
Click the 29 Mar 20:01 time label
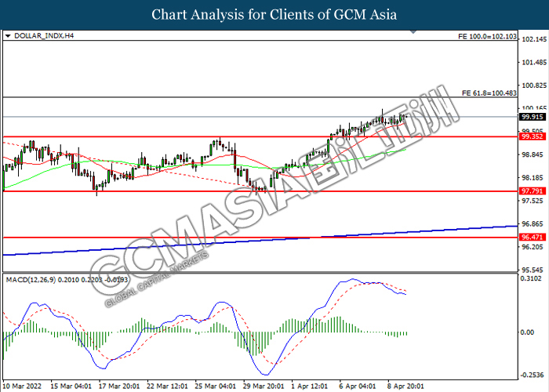264,387
